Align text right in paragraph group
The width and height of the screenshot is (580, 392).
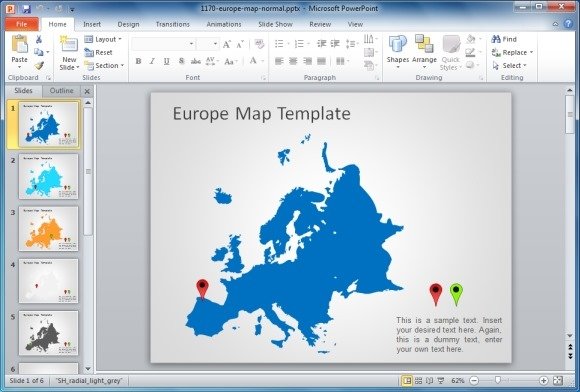(x=307, y=61)
